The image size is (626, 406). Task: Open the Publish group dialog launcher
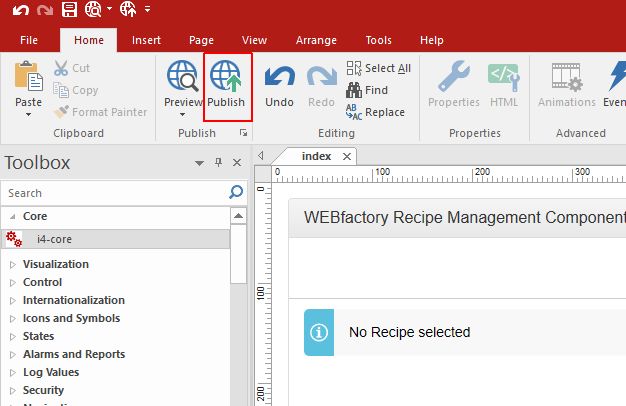(x=243, y=133)
